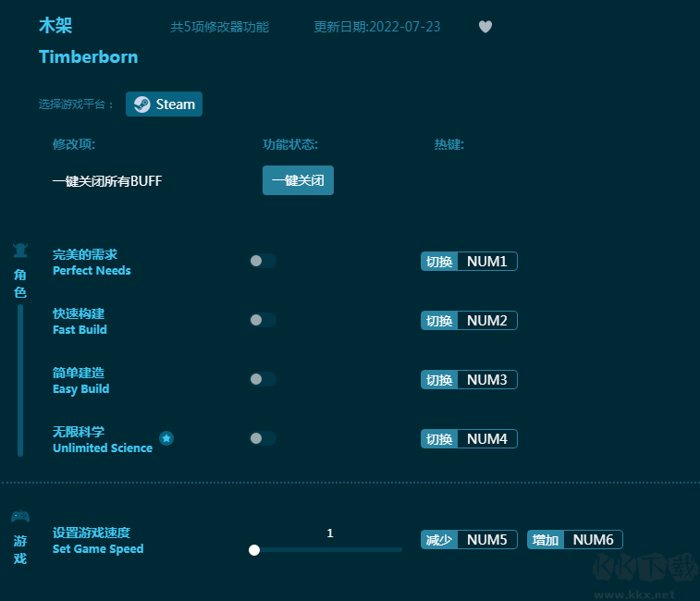
Task: Toggle the Perfect Needs switch
Action: [x=263, y=261]
